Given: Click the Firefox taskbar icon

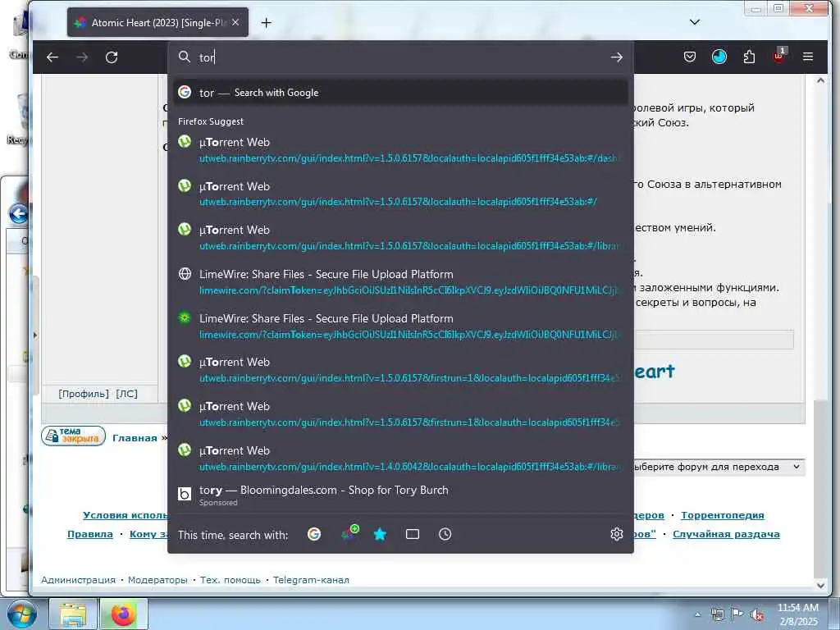Looking at the screenshot, I should pyautogui.click(x=123, y=615).
